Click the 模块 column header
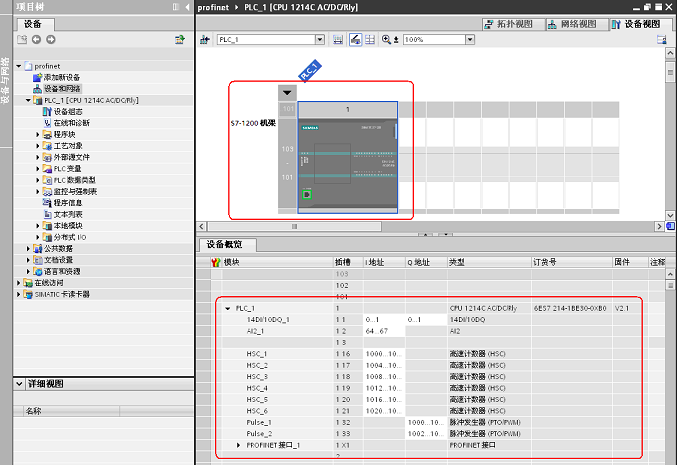This screenshot has width=677, height=465. coord(277,262)
